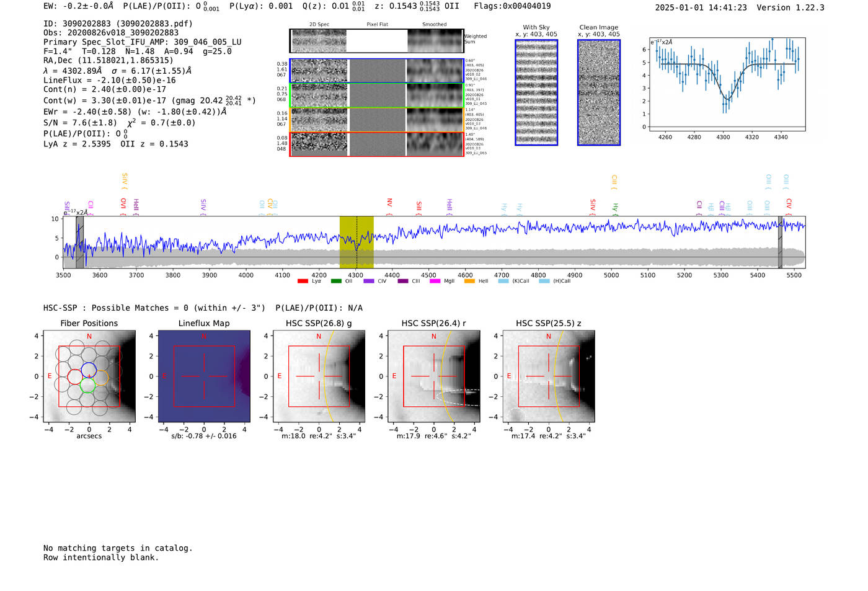Select the CIV purple legend swatch
This screenshot has height=591, width=868.
pos(369,282)
